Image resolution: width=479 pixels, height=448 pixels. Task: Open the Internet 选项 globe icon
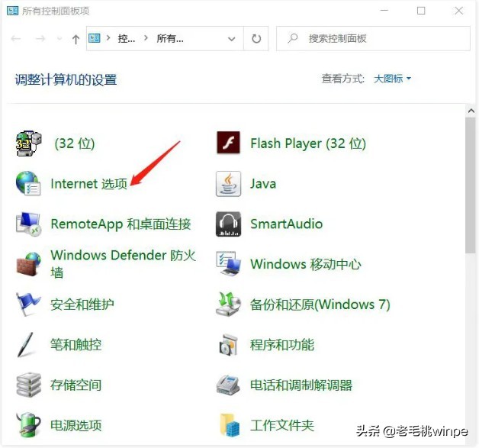tap(28, 184)
